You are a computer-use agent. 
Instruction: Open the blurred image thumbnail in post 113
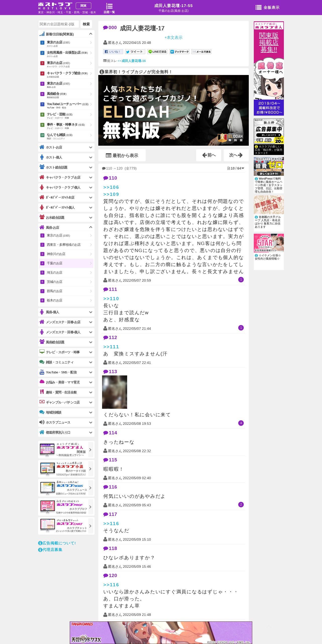tap(115, 392)
